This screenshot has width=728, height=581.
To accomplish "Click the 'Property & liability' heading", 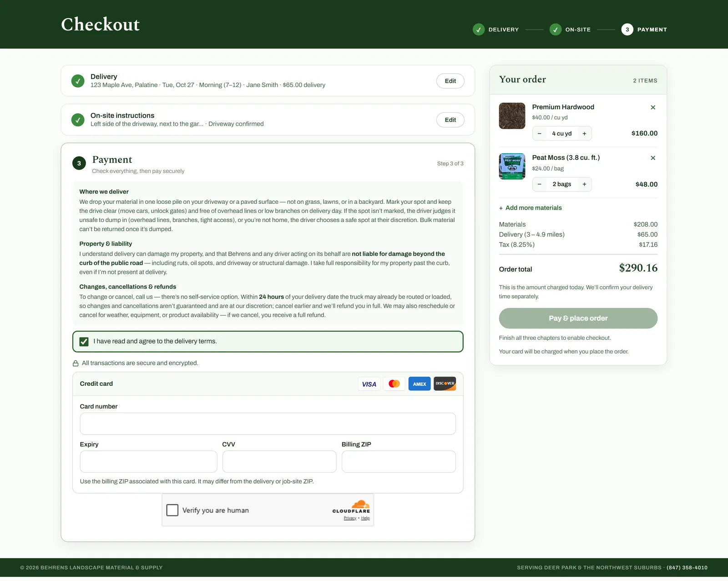I will 106,244.
